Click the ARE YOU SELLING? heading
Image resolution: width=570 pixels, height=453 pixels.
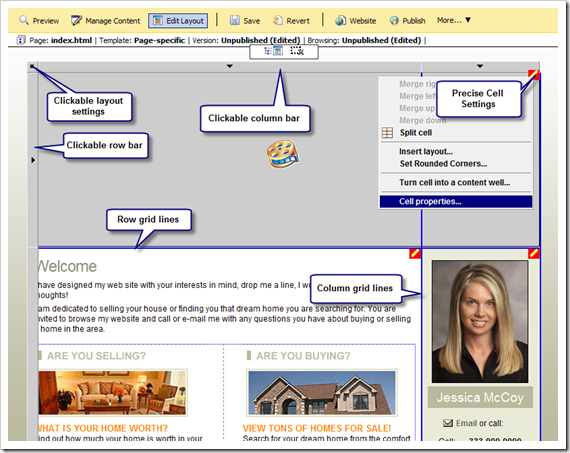click(x=96, y=356)
